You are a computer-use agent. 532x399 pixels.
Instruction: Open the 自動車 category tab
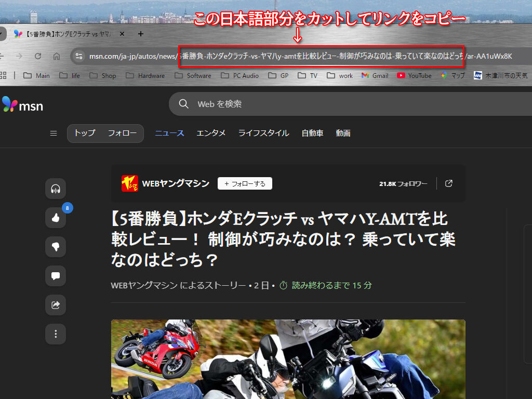(x=312, y=134)
